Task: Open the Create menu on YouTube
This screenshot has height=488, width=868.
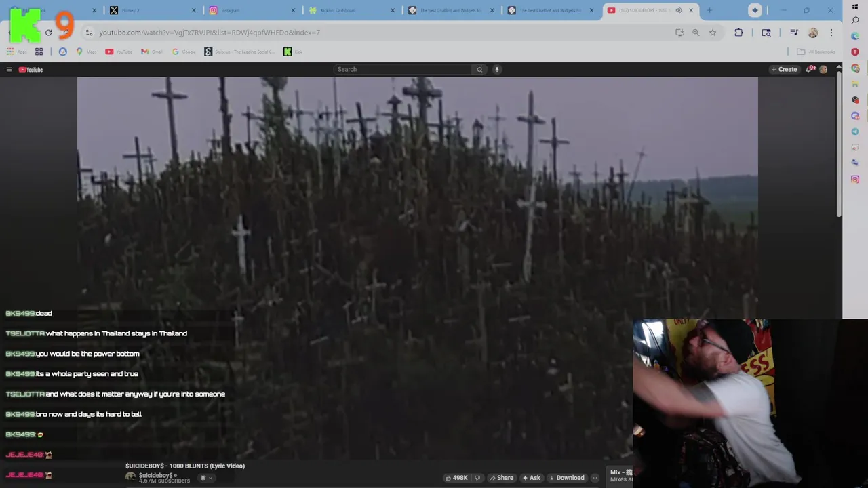Action: tap(784, 69)
